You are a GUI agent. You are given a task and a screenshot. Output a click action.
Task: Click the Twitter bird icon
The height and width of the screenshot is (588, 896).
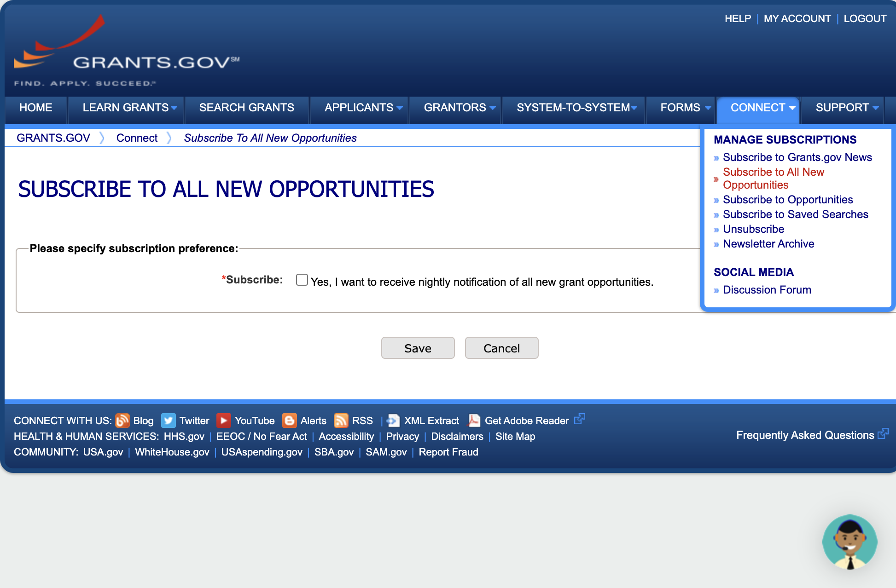point(169,421)
